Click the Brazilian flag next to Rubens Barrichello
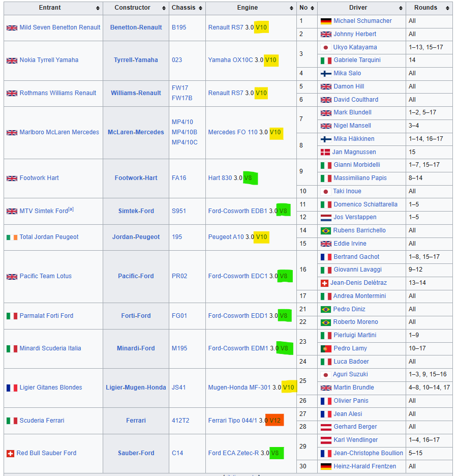 coord(326,231)
